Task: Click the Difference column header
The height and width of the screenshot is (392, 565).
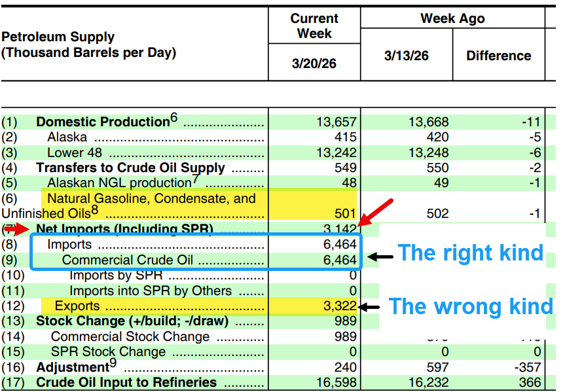Action: 498,56
